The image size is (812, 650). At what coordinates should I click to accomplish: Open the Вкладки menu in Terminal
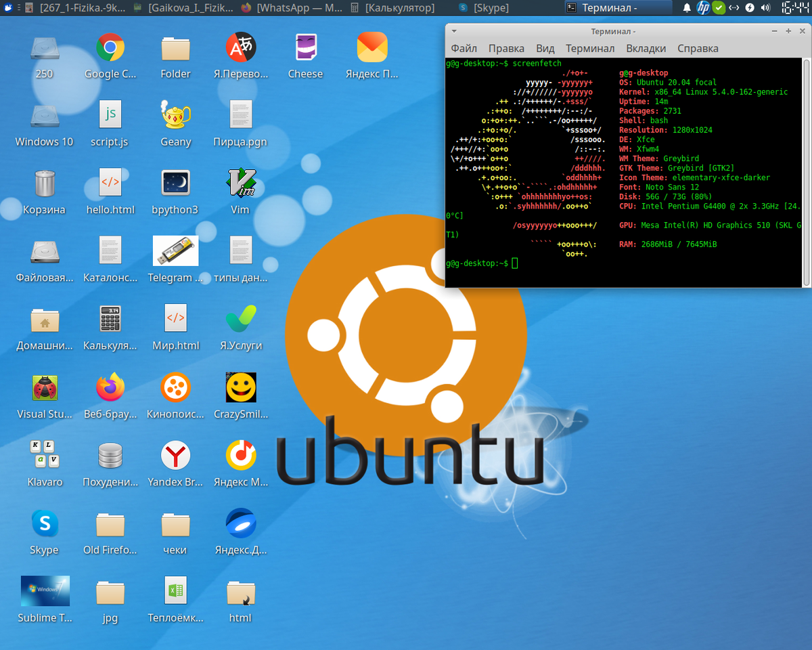[646, 48]
